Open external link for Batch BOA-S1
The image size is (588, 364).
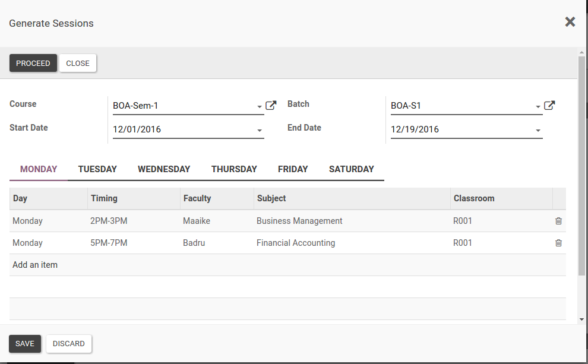[x=549, y=106]
